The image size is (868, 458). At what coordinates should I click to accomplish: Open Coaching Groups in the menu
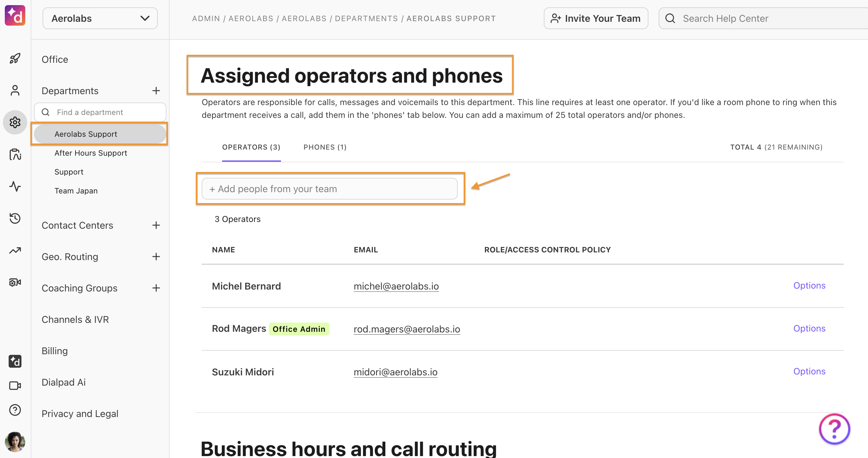pos(79,288)
